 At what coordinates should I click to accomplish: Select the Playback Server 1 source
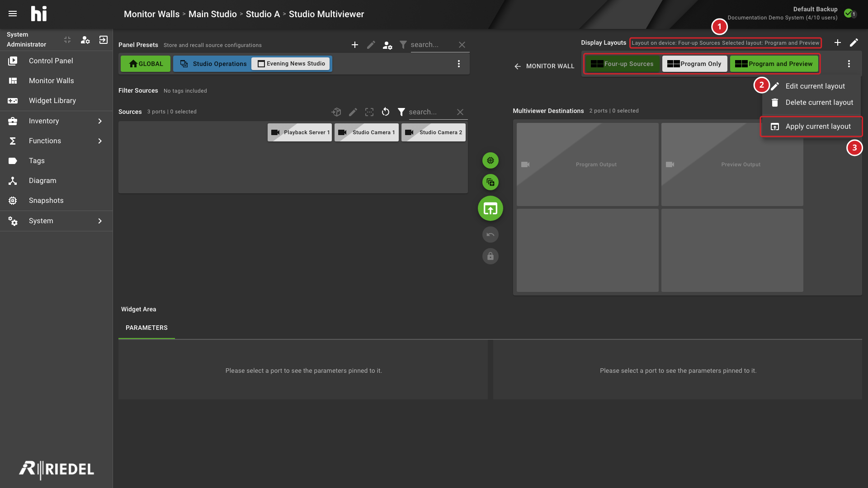[300, 132]
